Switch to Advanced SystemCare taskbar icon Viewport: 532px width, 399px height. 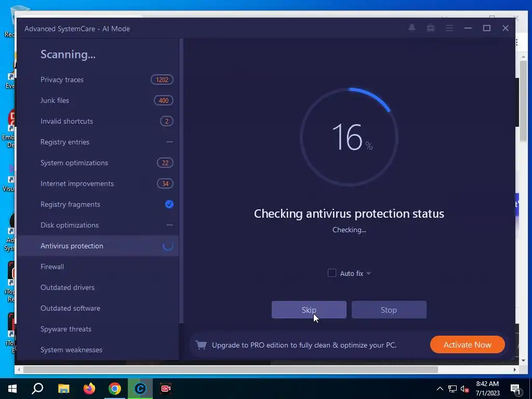pyautogui.click(x=140, y=389)
